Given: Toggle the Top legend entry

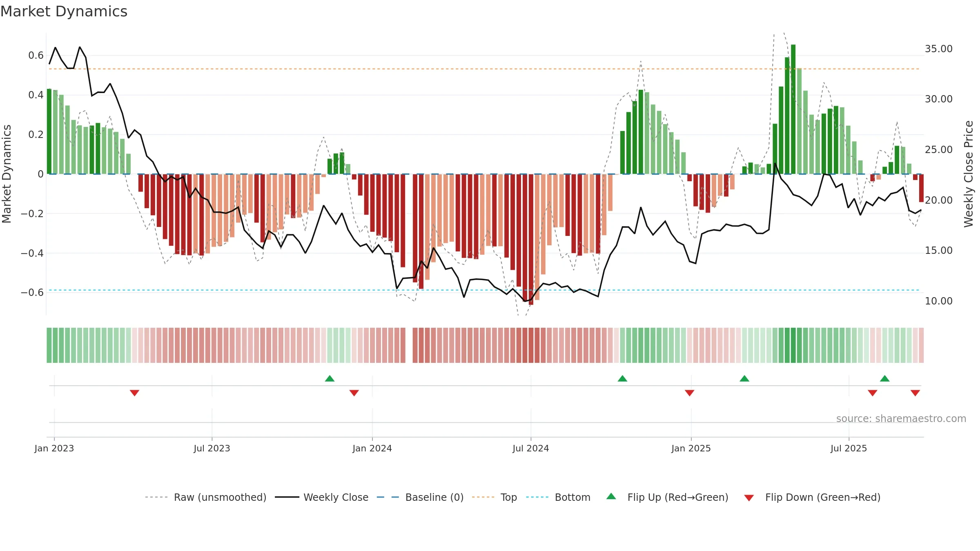Looking at the screenshot, I should click(x=494, y=497).
